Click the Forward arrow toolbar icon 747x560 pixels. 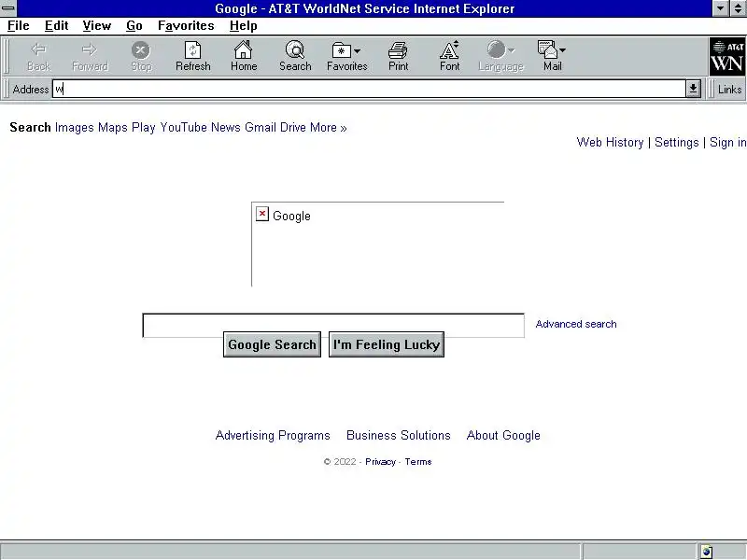tap(89, 49)
